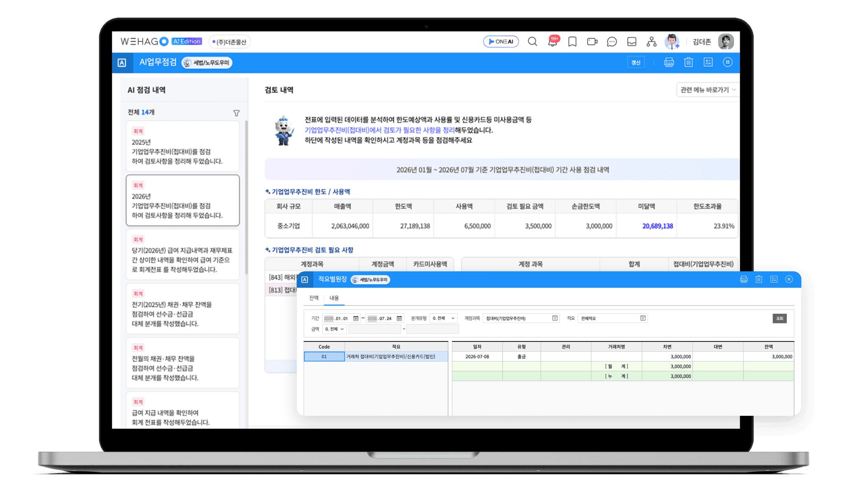Open the 계정과목 code lookup icon
The width and height of the screenshot is (846, 504).
[x=555, y=318]
